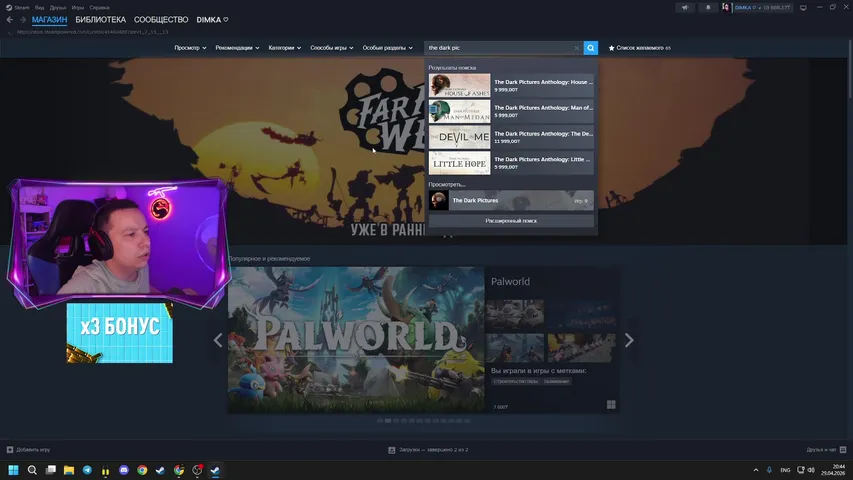Open The Dark Pictures franchise entry
This screenshot has height=480, width=853.
point(511,200)
